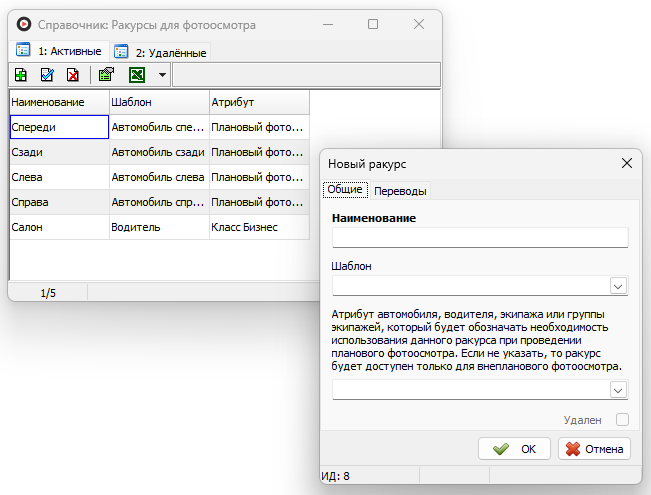Click the Отмена button
The image size is (651, 495).
[594, 448]
